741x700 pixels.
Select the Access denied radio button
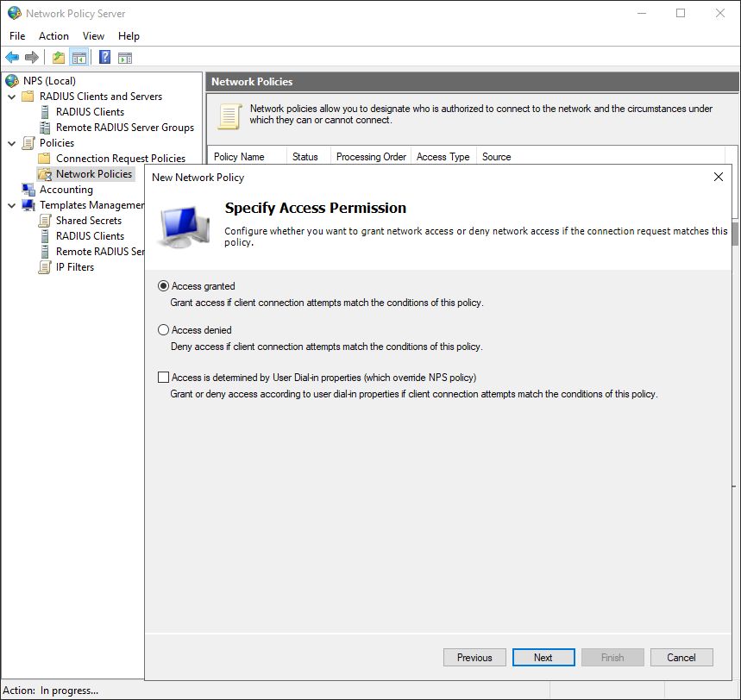[x=163, y=330]
